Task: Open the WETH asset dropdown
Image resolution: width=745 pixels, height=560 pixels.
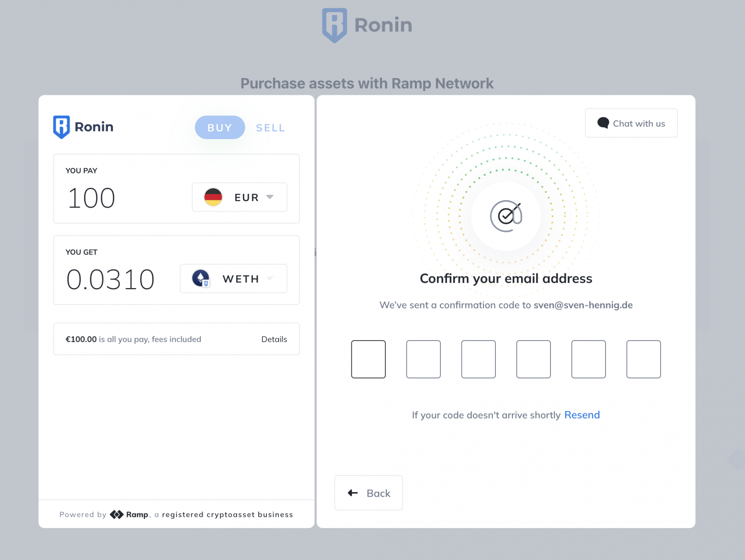Action: coord(233,279)
